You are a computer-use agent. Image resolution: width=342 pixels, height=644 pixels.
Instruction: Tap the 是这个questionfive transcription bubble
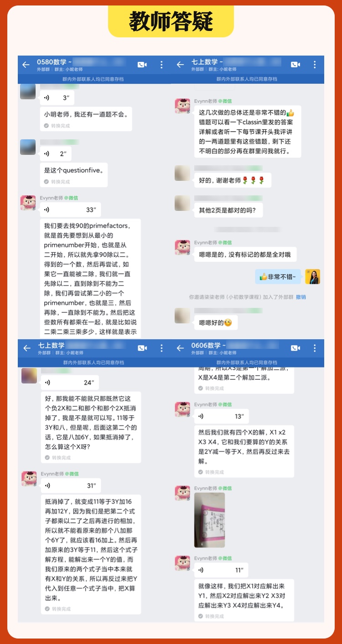[x=74, y=175]
